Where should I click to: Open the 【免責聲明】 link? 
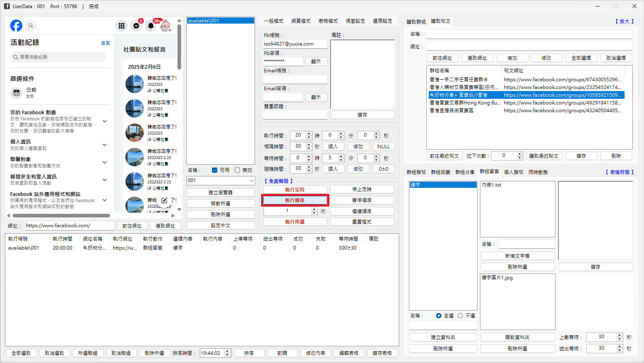point(278,181)
